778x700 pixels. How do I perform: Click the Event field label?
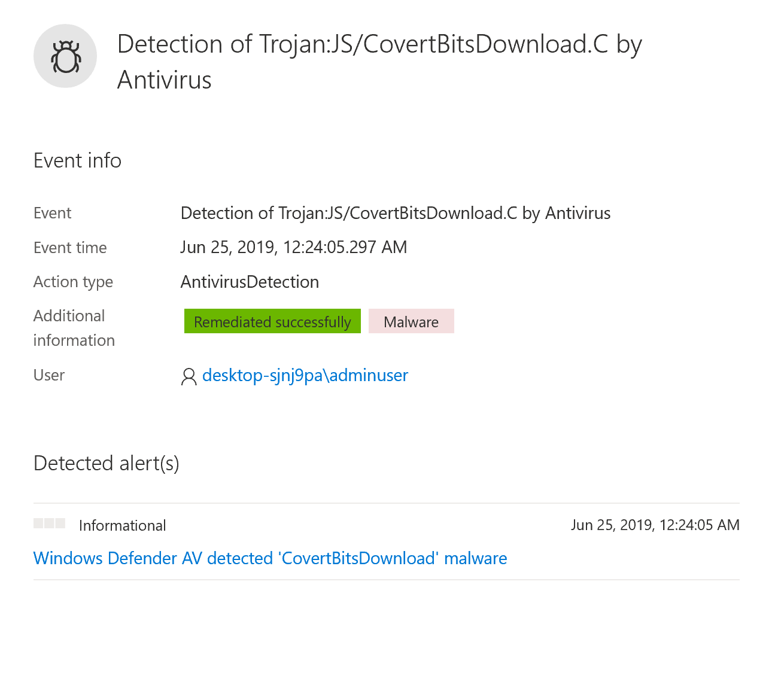point(53,213)
